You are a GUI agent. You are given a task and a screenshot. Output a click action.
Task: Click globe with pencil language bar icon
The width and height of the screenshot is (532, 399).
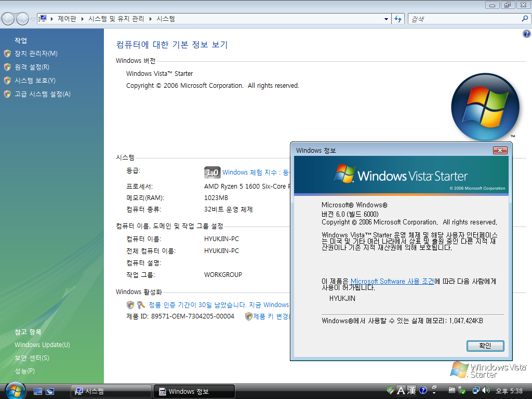(x=391, y=390)
